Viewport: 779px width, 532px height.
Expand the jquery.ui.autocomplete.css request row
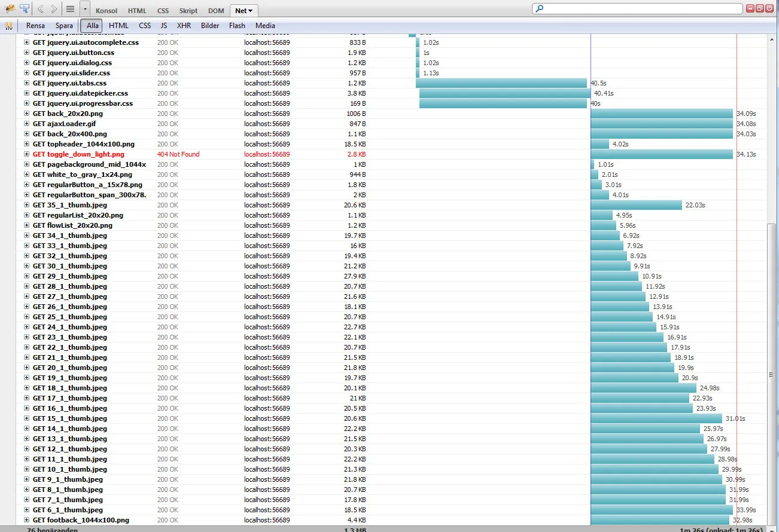pos(26,42)
